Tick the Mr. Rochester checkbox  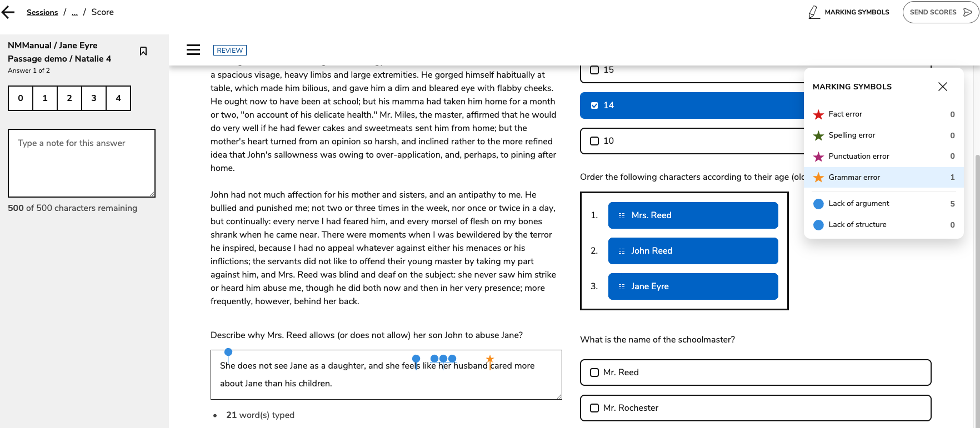pos(594,408)
